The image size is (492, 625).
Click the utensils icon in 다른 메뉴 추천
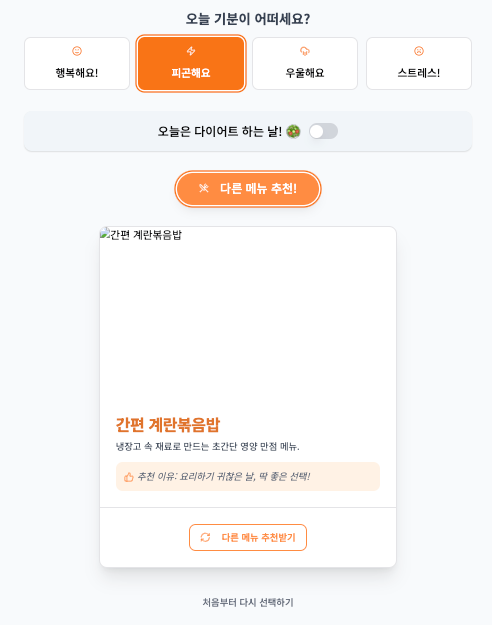(204, 188)
